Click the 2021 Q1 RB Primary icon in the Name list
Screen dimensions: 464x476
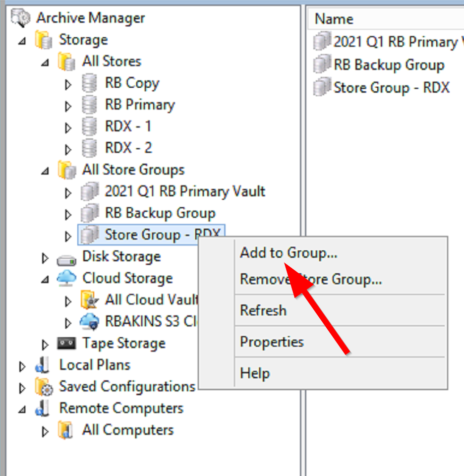click(322, 41)
